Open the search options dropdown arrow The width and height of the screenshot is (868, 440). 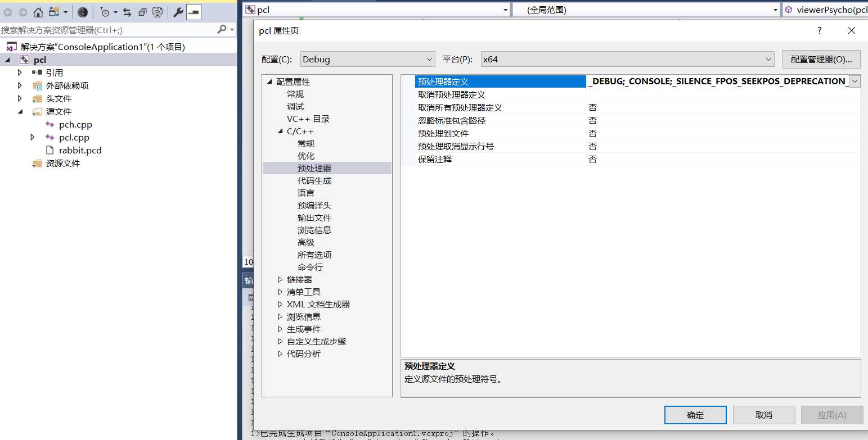click(231, 29)
